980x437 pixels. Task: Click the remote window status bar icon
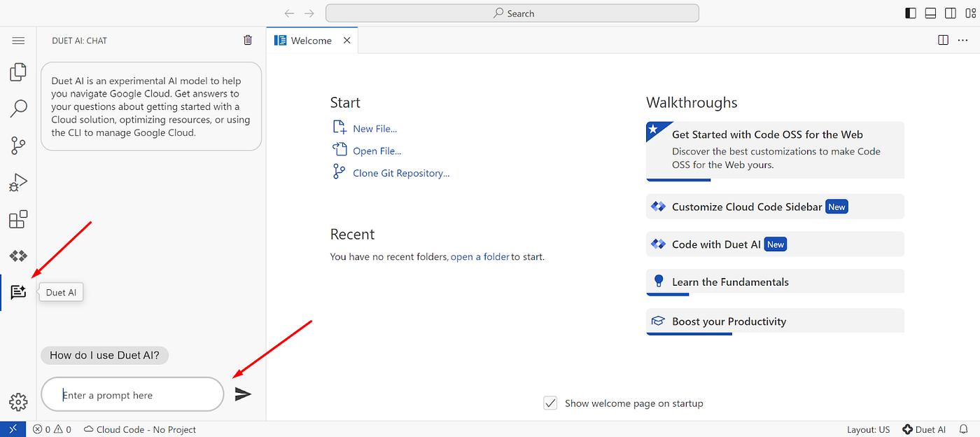(x=13, y=429)
